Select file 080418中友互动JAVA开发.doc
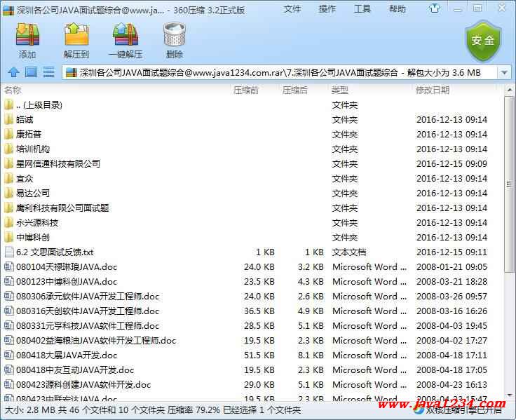The width and height of the screenshot is (516, 420). pos(75,370)
